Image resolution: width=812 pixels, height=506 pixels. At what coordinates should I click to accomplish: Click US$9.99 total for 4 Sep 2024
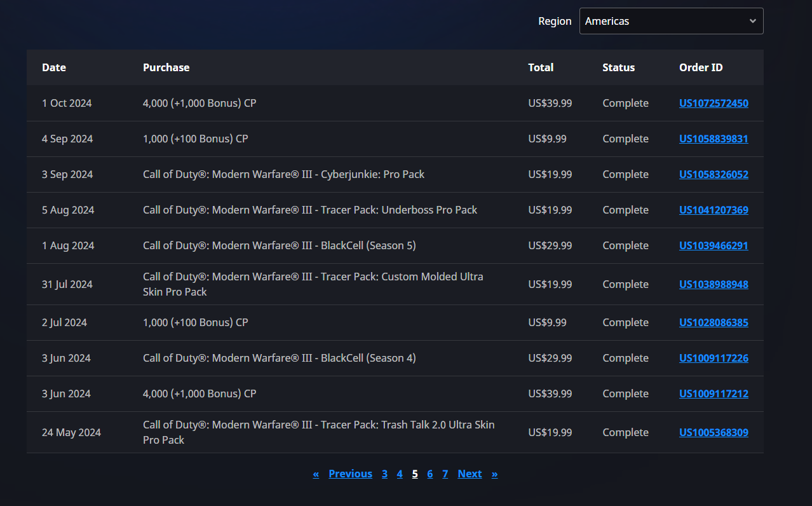tap(547, 139)
